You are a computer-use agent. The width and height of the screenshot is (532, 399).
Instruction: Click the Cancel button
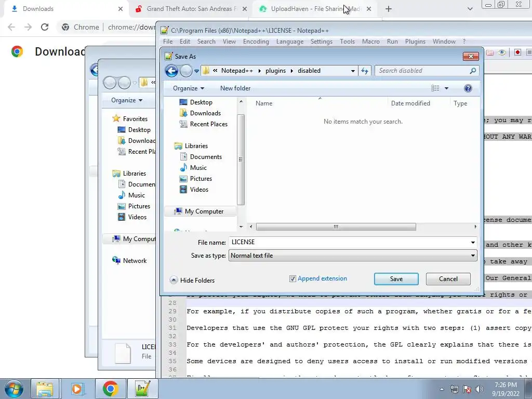(448, 279)
